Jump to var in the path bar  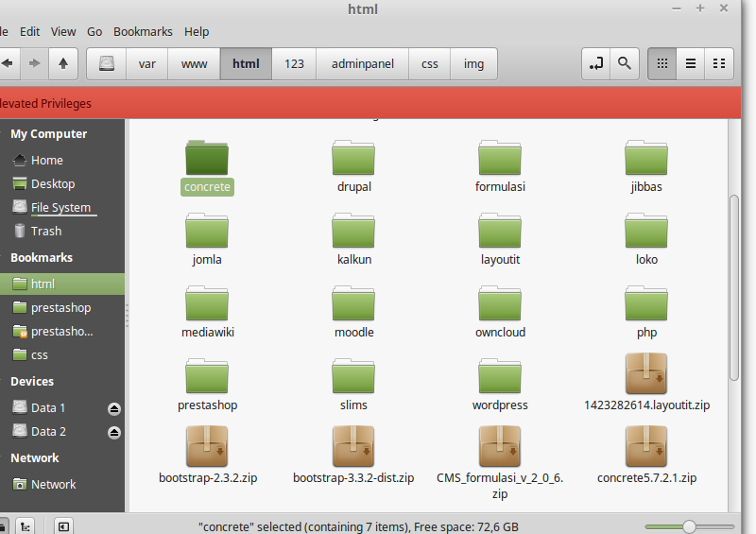click(147, 63)
